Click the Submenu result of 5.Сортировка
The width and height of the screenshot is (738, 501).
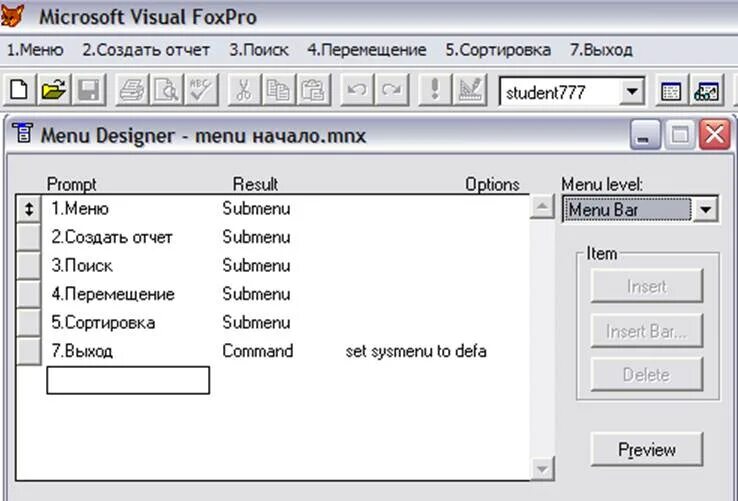256,323
